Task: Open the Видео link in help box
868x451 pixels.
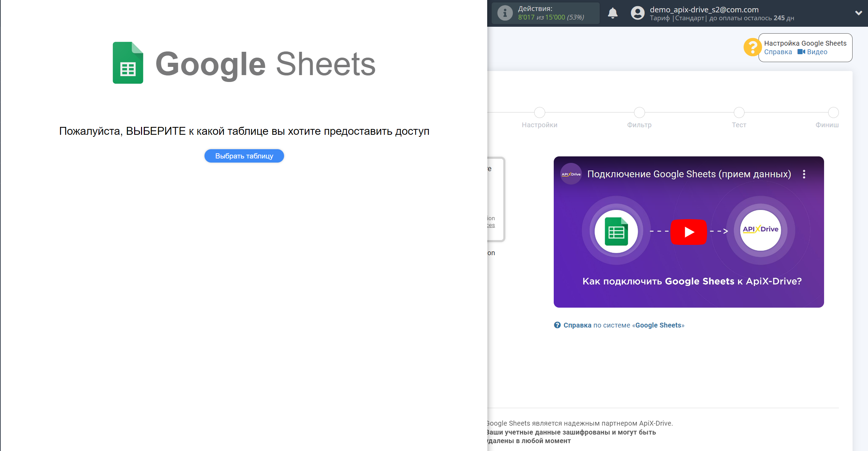Action: (817, 52)
